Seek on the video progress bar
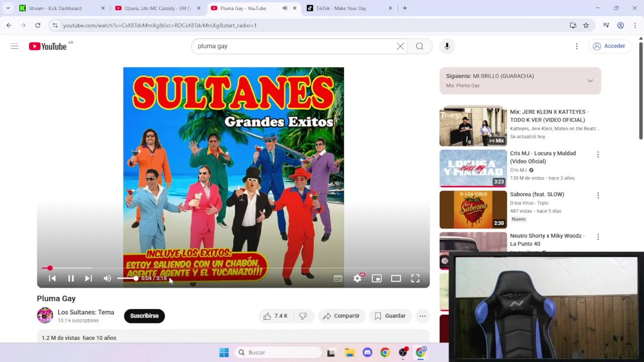The image size is (644, 362). pos(233,268)
